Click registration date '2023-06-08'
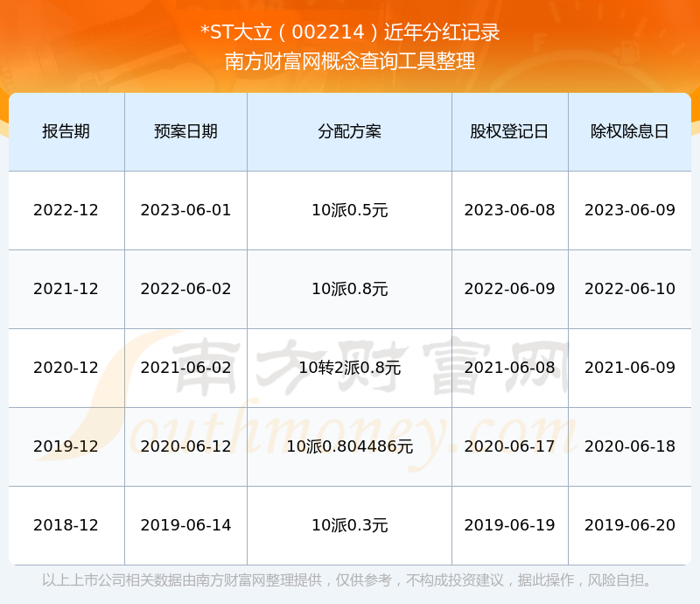This screenshot has height=604, width=700. [x=509, y=210]
